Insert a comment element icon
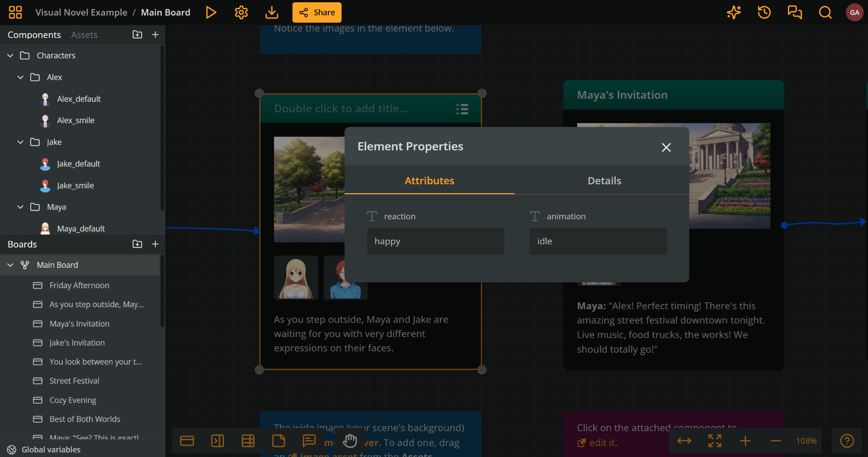The width and height of the screenshot is (868, 457). 309,441
